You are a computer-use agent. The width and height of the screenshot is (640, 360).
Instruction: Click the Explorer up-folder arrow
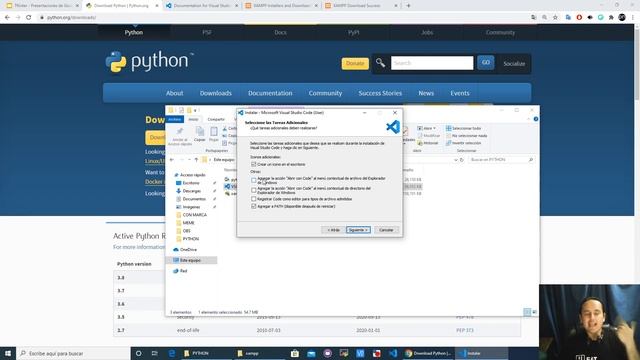tap(196, 160)
